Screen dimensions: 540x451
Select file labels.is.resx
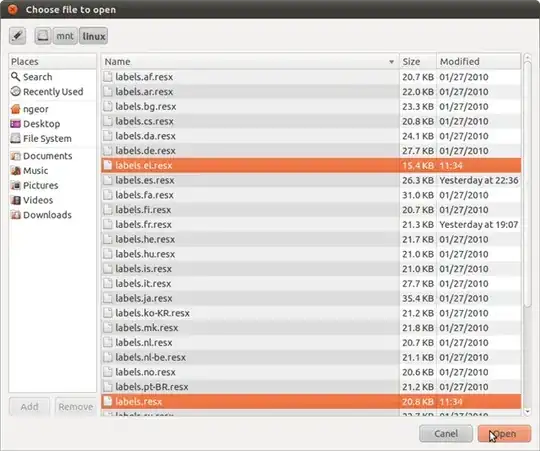click(x=311, y=269)
